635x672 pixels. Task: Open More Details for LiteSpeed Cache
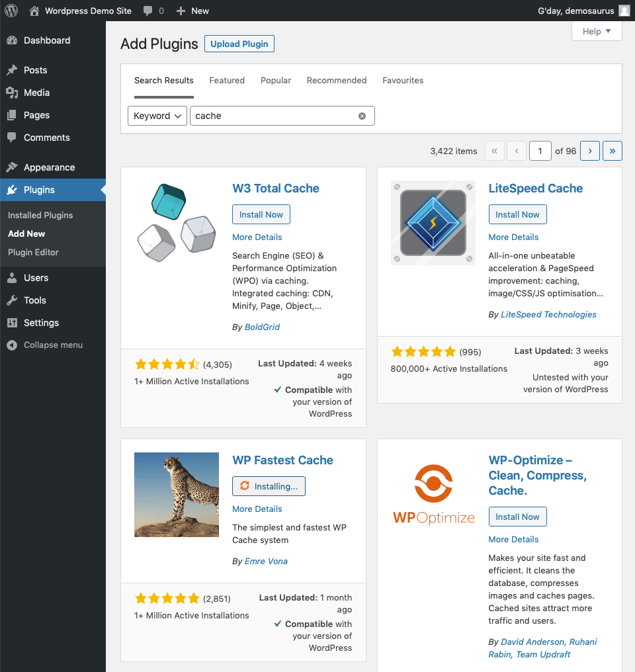pyautogui.click(x=513, y=237)
